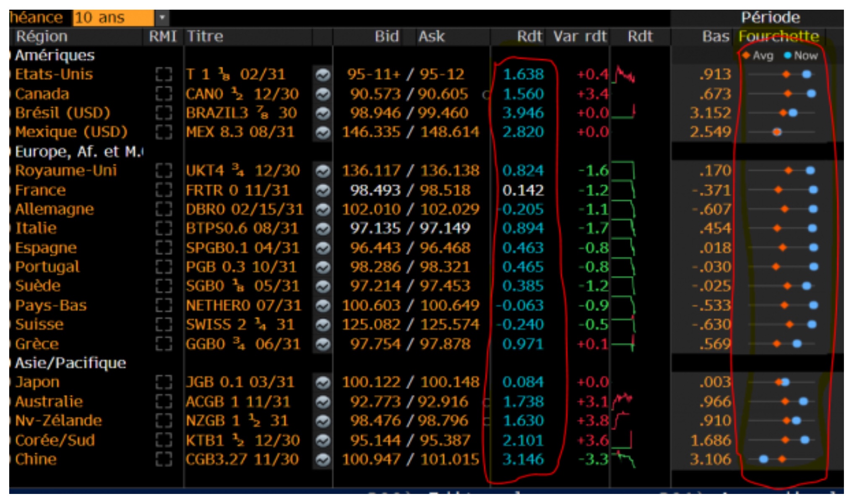854x504 pixels.
Task: Enable RMI checkbox for Brésil (USD)
Action: pos(164,113)
